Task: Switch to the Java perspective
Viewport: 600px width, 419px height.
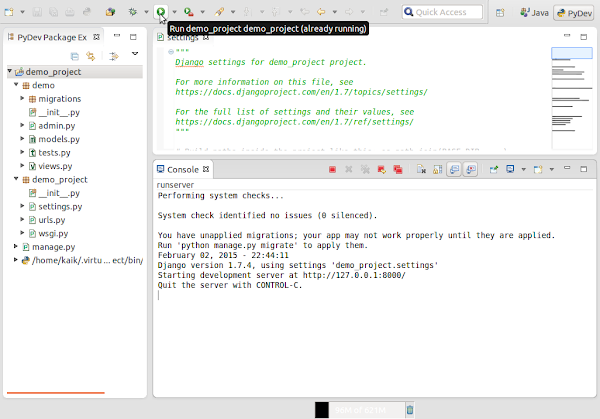Action: pyautogui.click(x=534, y=13)
